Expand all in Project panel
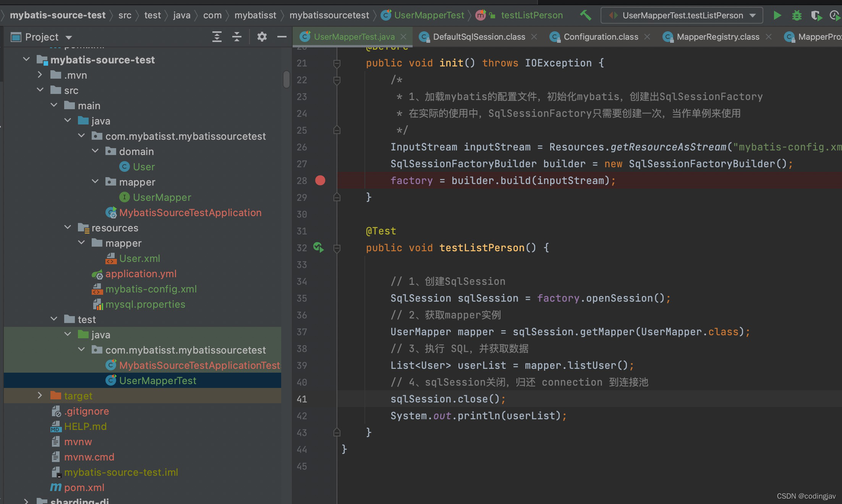The height and width of the screenshot is (504, 842). point(217,37)
